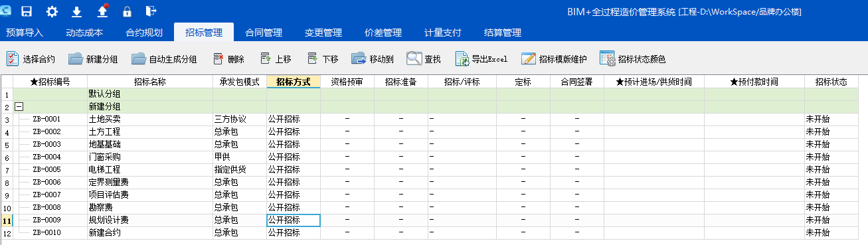This screenshot has width=868, height=245.
Task: Switch to 计量支付 tab
Action: [x=443, y=33]
